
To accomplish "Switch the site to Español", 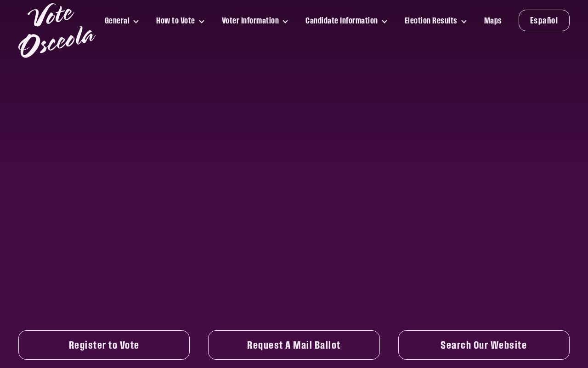I will click(x=544, y=21).
